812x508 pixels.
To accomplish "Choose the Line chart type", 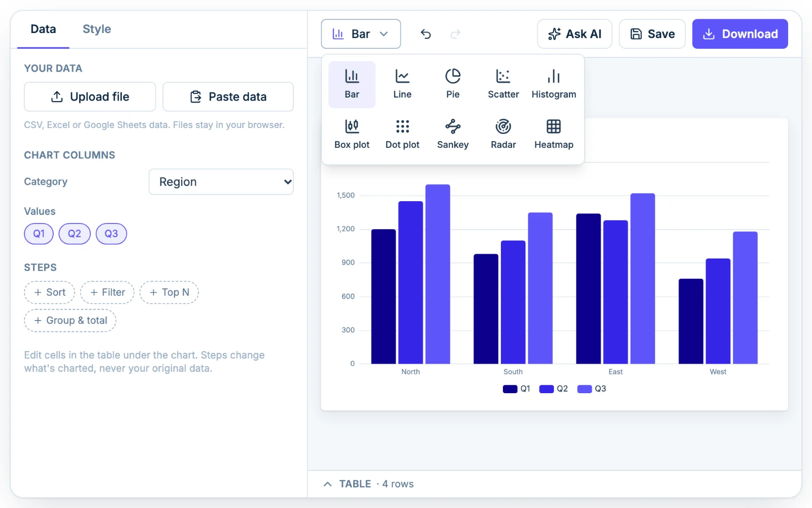I will 402,84.
